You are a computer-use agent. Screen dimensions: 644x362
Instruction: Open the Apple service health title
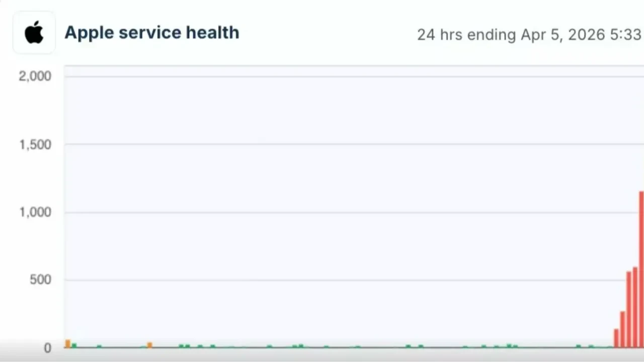tap(151, 33)
